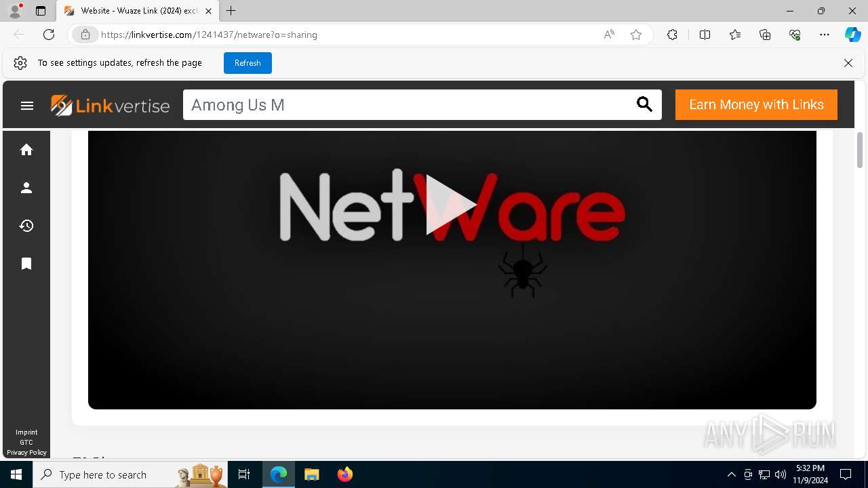The image size is (868, 488).
Task: Open the tab actions menu
Action: click(x=41, y=11)
